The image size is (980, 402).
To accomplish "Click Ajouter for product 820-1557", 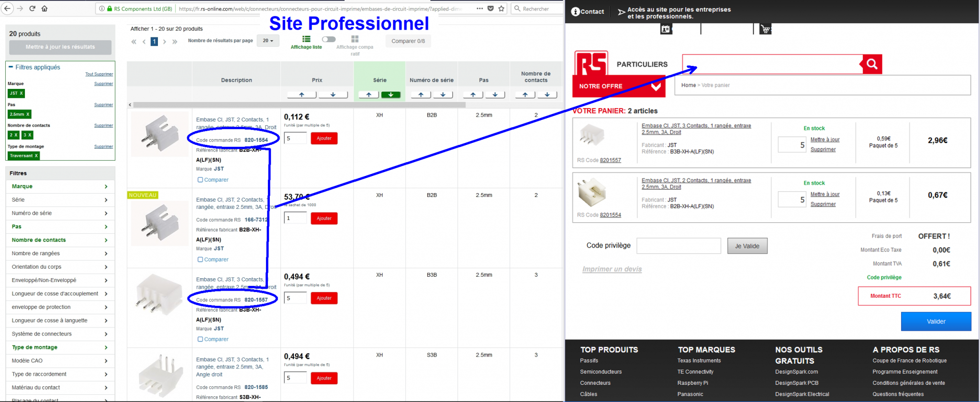I will click(x=324, y=298).
